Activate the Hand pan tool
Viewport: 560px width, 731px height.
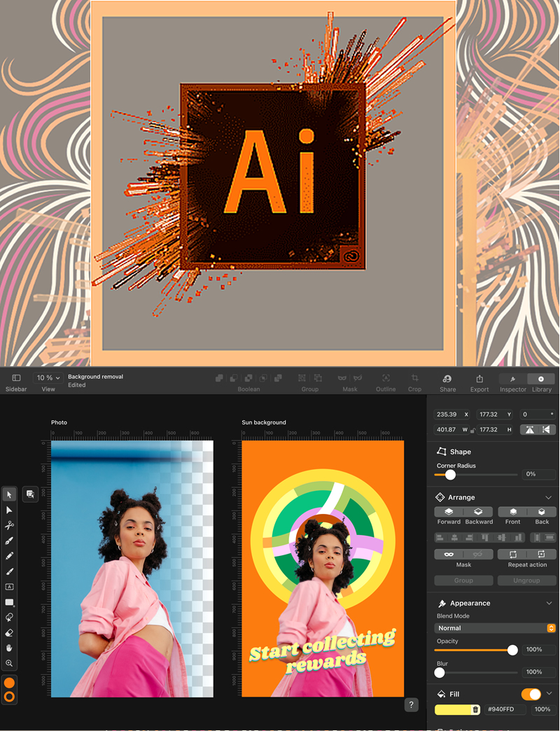[x=9, y=648]
